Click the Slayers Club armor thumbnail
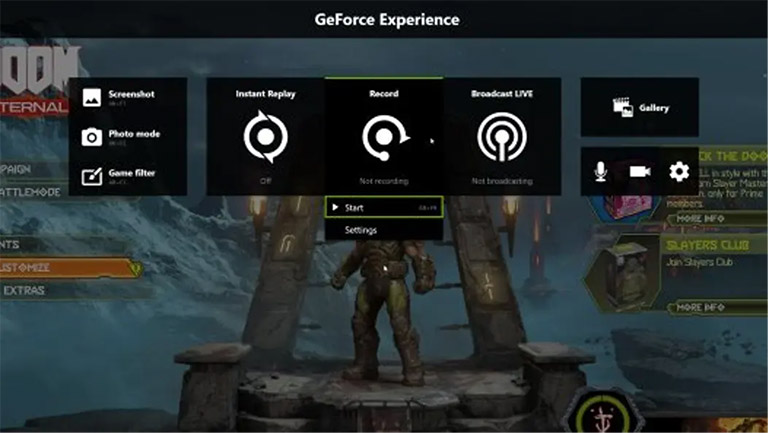This screenshot has height=433, width=768. point(622,274)
